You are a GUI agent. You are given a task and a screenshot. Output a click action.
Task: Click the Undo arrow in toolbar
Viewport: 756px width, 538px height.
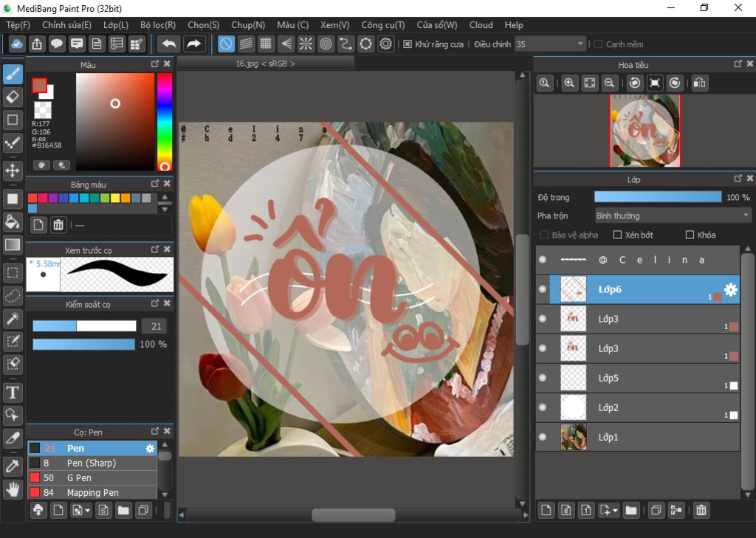pyautogui.click(x=169, y=44)
